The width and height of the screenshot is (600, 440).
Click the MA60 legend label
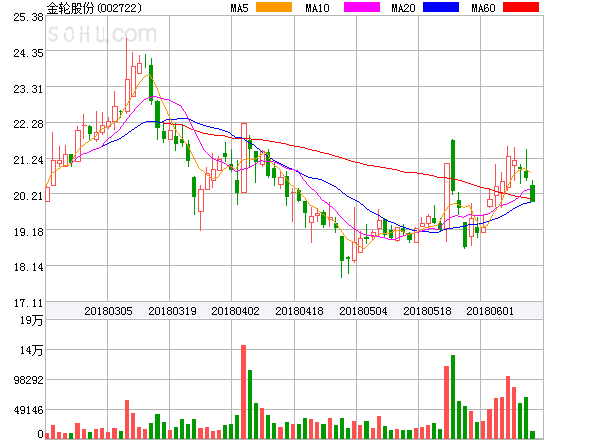pyautogui.click(x=483, y=8)
